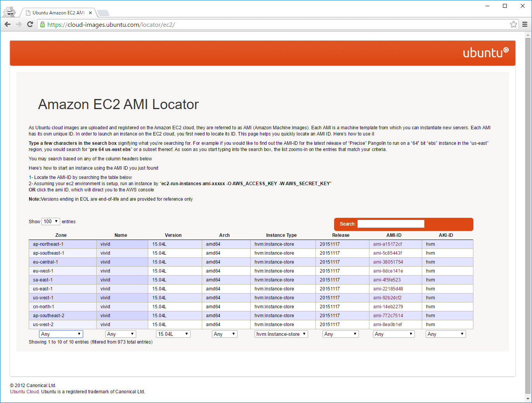Open AMI link ami-22185d48

388,289
